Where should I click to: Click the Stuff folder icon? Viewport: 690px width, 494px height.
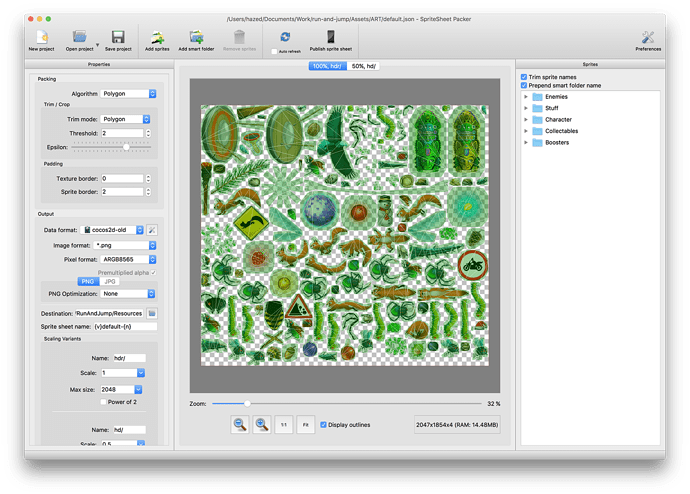pos(537,108)
